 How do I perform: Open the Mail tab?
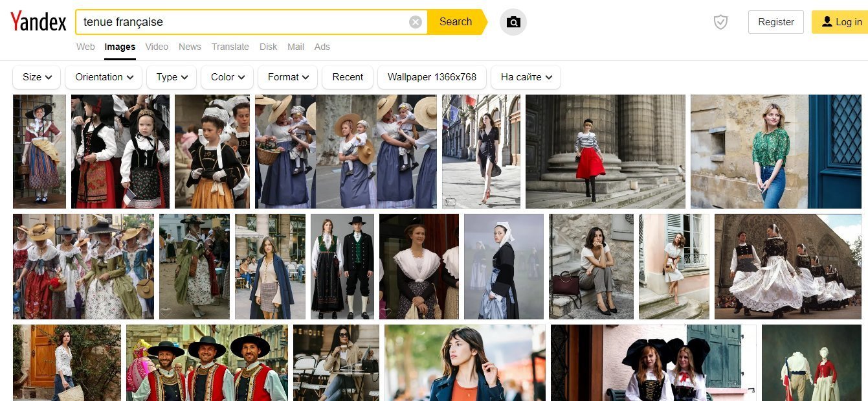[296, 47]
